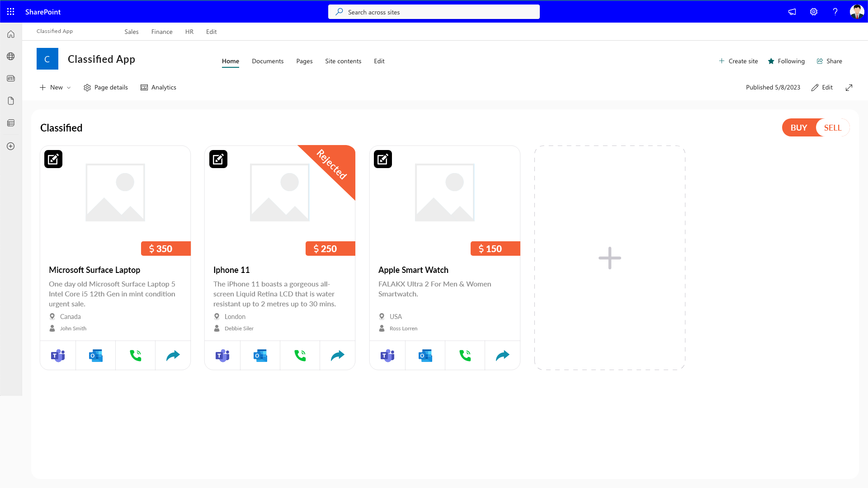The image size is (868, 488).
Task: Check the checkbox on Microsoft Surface Laptop card
Action: point(53,159)
